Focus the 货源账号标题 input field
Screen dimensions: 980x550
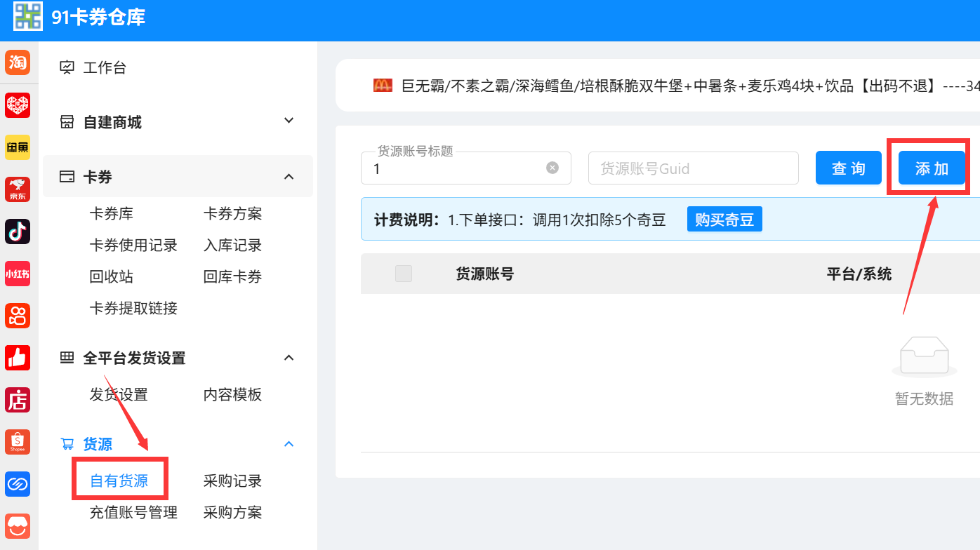[x=466, y=168]
